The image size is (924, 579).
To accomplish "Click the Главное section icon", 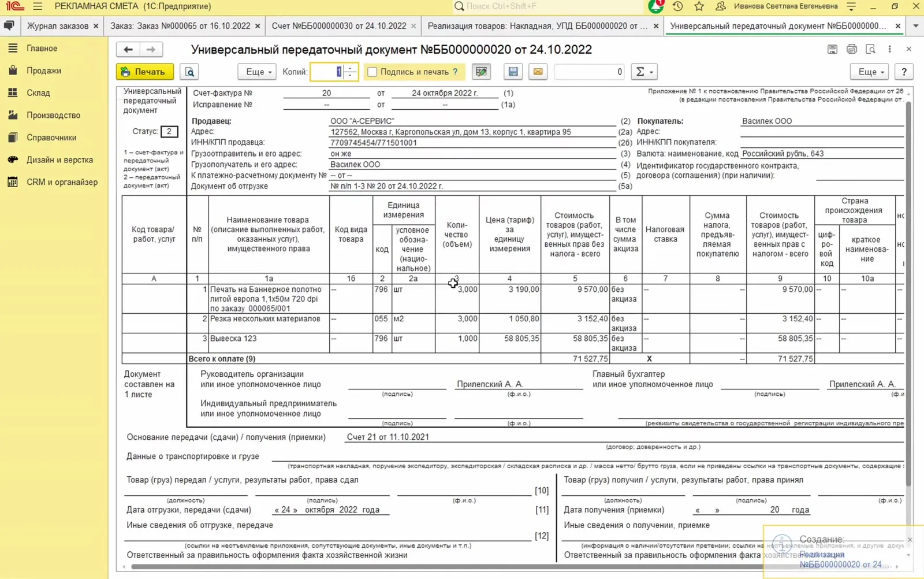I will coord(13,48).
